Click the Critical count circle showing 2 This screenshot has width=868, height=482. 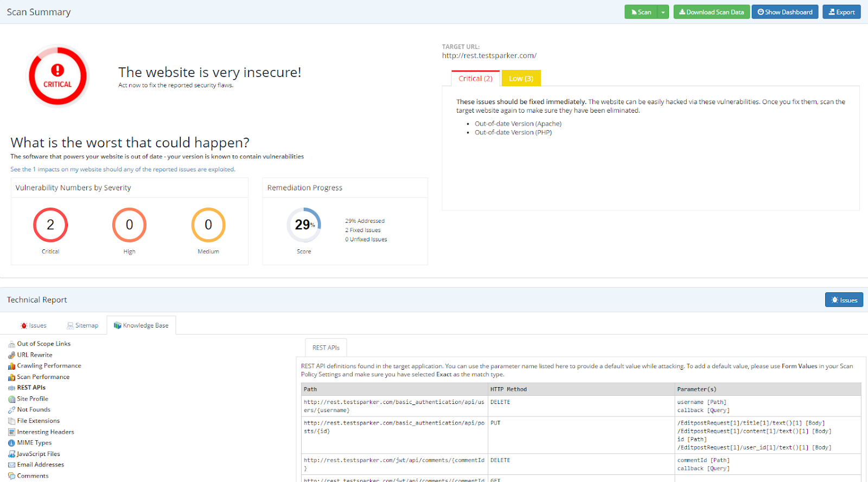coord(50,224)
